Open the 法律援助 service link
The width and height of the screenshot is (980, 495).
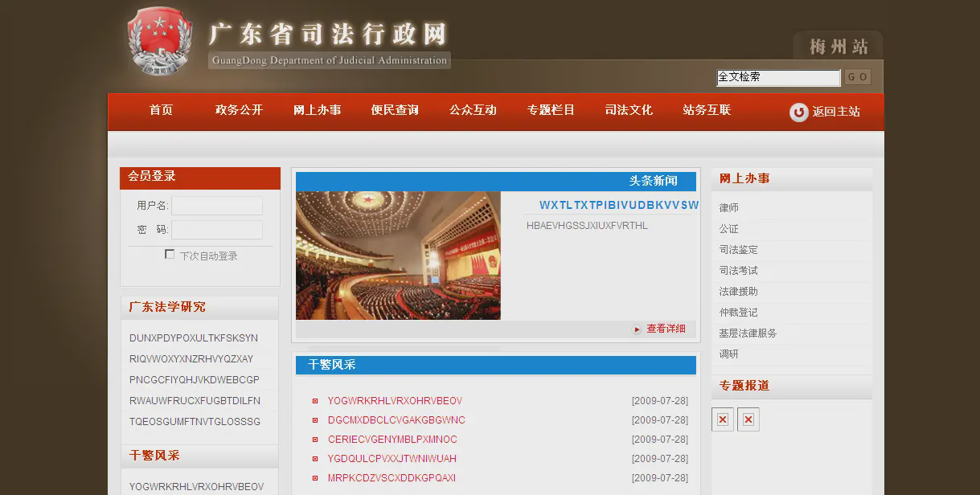tap(738, 292)
